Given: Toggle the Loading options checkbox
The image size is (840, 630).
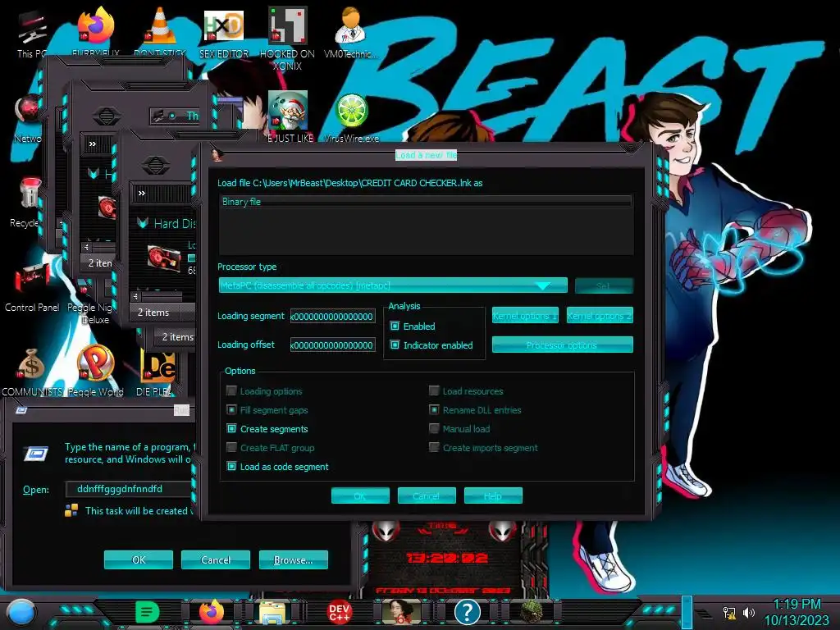Looking at the screenshot, I should 231,390.
